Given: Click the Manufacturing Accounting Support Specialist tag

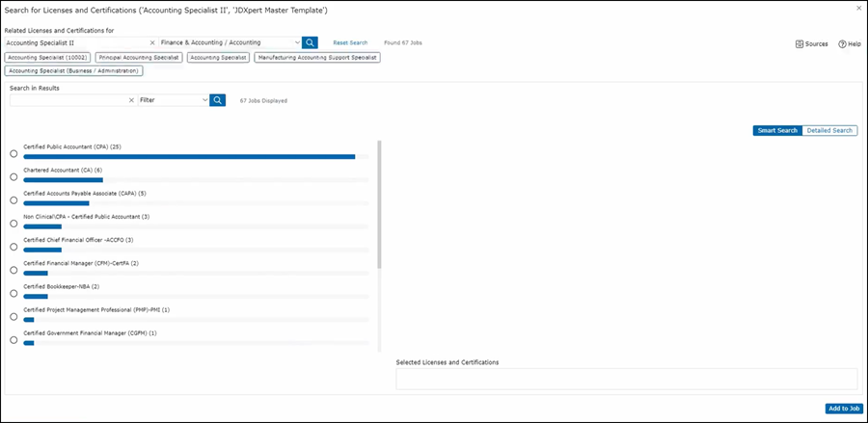Looking at the screenshot, I should (317, 58).
